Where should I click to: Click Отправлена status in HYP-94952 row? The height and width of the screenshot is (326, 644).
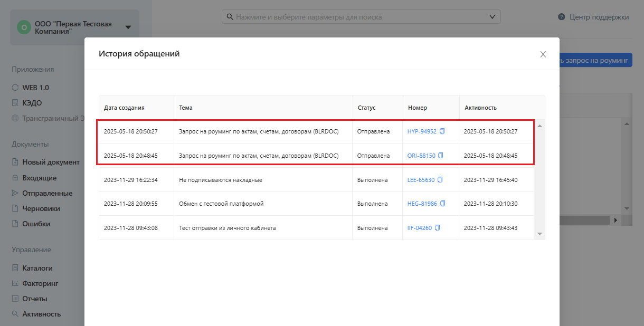[373, 131]
